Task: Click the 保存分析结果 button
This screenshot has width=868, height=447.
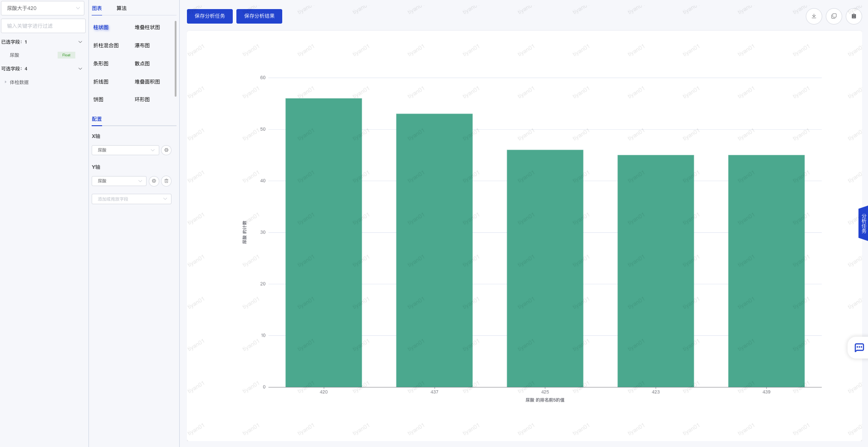Action: click(259, 16)
